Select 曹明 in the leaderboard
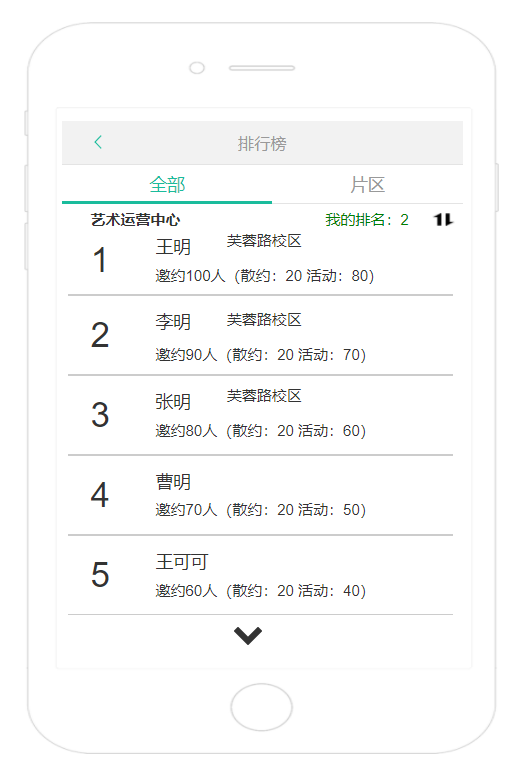 tap(260, 495)
